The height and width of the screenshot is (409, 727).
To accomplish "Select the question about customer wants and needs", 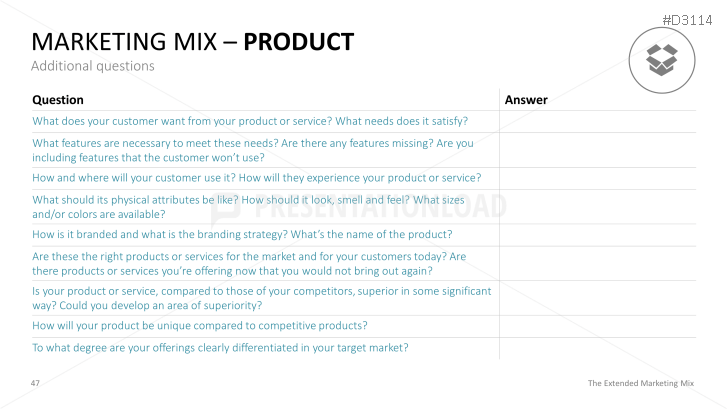I will pyautogui.click(x=250, y=121).
